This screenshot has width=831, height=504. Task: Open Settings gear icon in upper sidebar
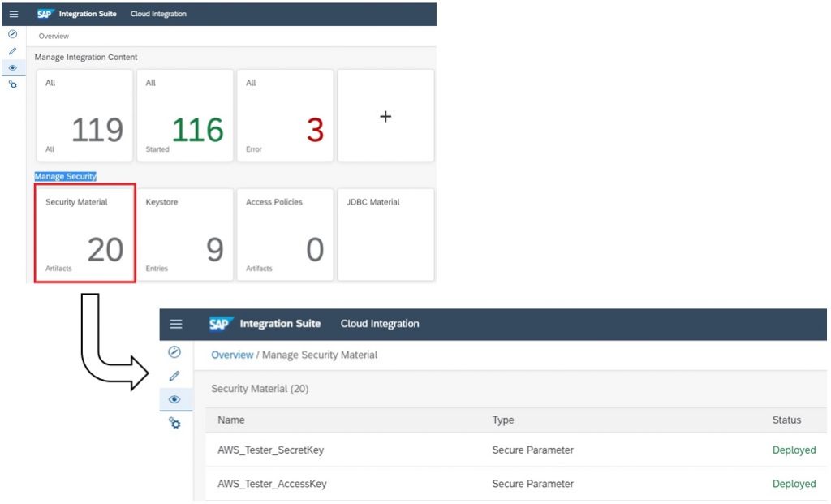(13, 84)
